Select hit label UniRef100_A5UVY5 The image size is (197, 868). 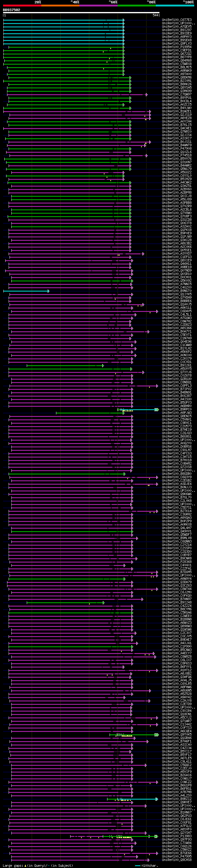pos(177,369)
